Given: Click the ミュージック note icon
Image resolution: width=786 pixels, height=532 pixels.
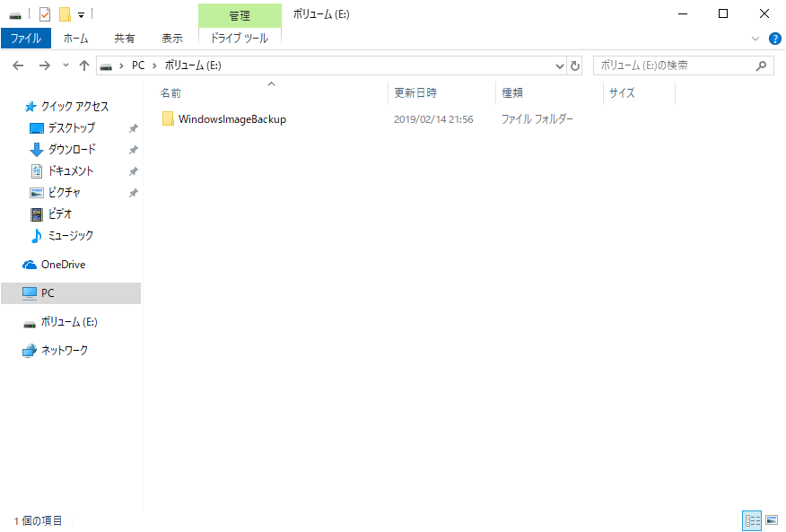Looking at the screenshot, I should (x=36, y=236).
